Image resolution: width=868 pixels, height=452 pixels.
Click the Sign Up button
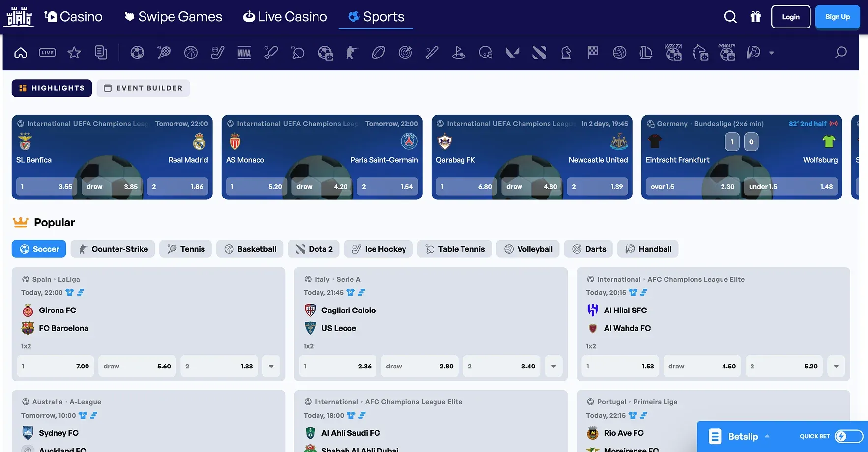838,17
